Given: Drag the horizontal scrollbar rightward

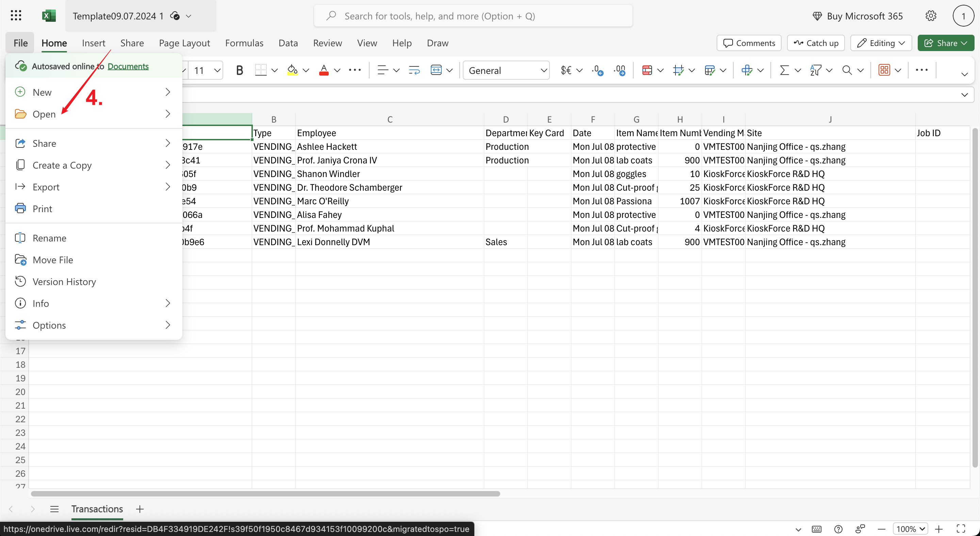Looking at the screenshot, I should point(264,494).
